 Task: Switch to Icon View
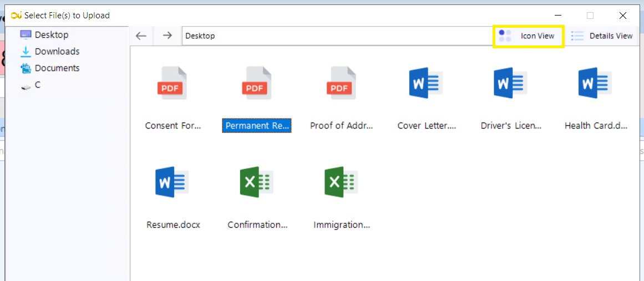point(529,36)
